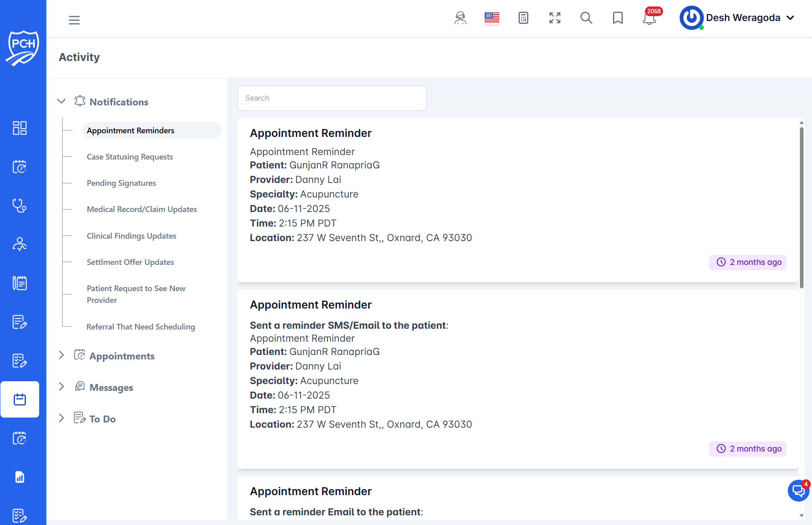Image resolution: width=812 pixels, height=525 pixels.
Task: Open the Messages section label
Action: point(111,387)
